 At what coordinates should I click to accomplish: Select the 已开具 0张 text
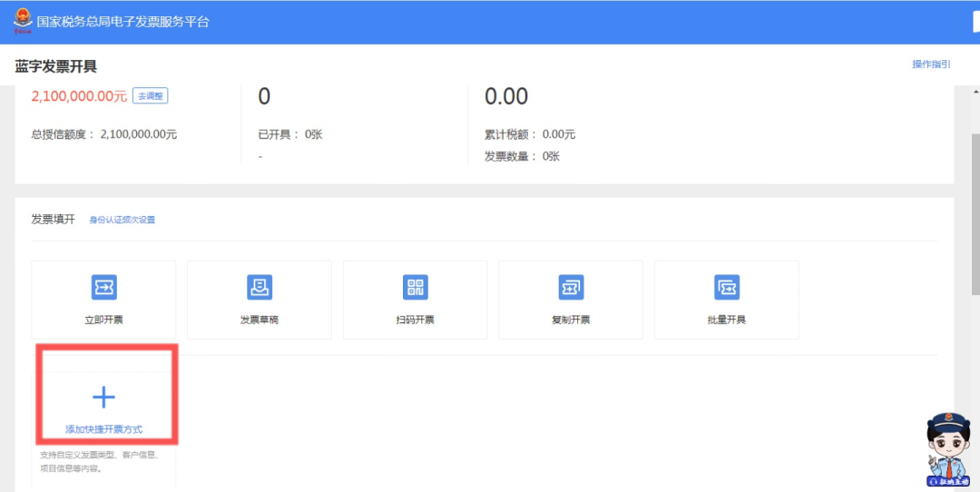290,134
